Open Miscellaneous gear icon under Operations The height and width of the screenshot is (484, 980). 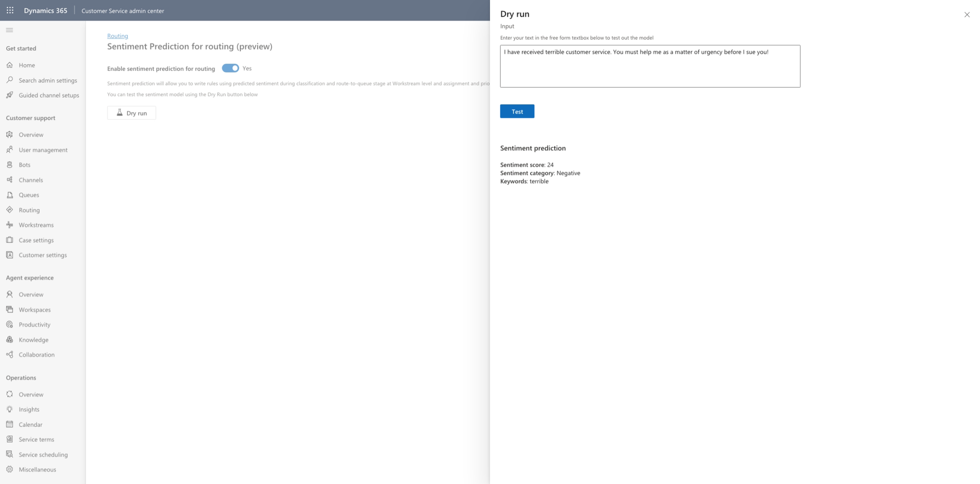pos(9,469)
